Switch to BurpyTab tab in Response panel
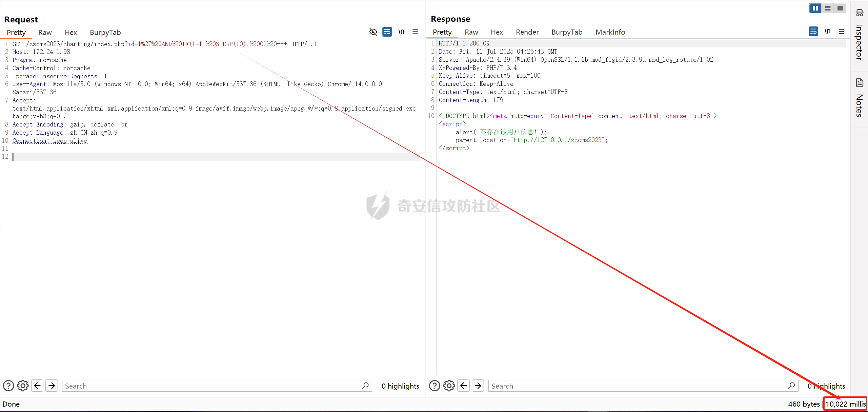Image resolution: width=868 pixels, height=412 pixels. (x=567, y=32)
